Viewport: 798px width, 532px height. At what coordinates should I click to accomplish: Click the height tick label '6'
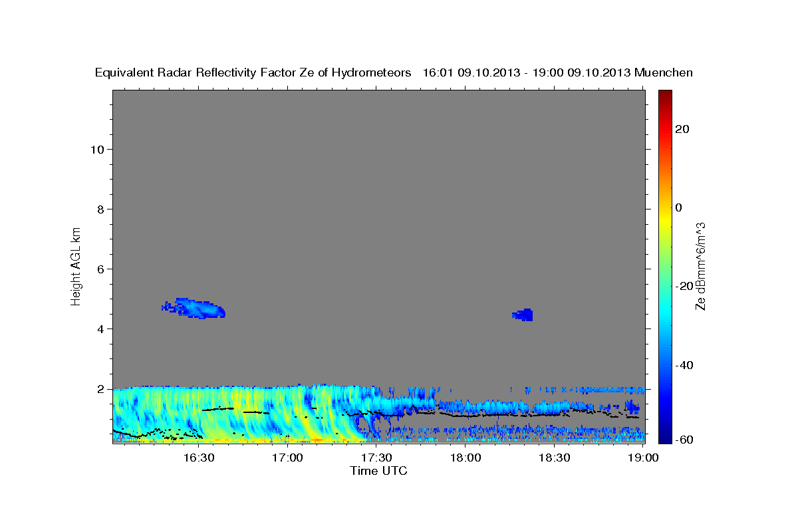(99, 269)
